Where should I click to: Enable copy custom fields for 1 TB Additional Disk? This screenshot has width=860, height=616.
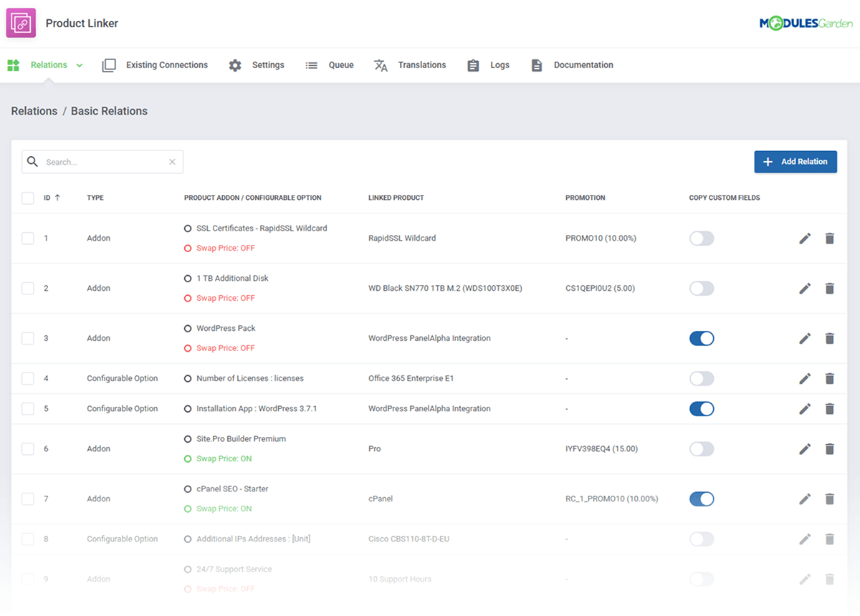pos(702,289)
